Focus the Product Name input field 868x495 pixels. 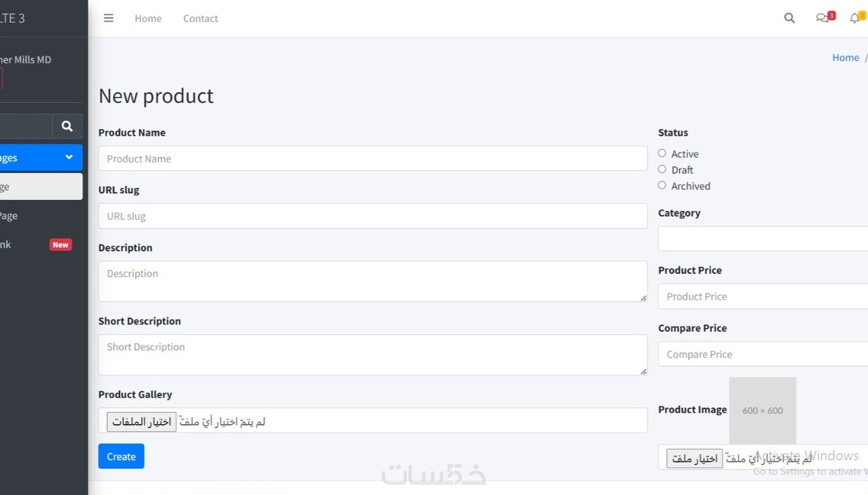(x=373, y=159)
